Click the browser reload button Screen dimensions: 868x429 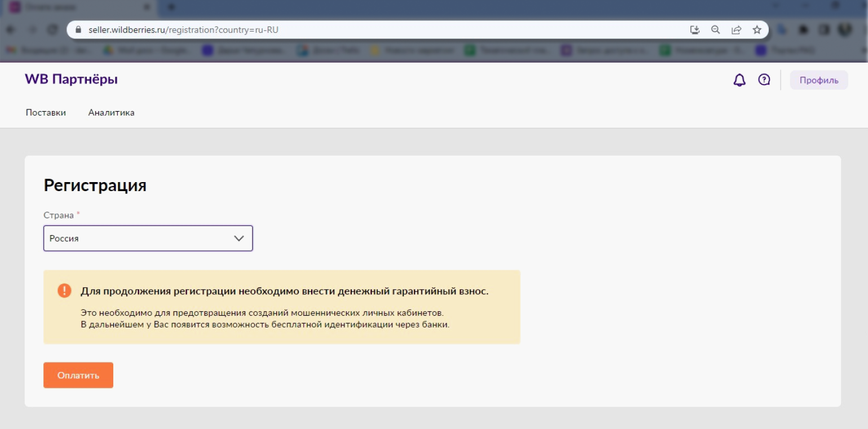tap(52, 30)
